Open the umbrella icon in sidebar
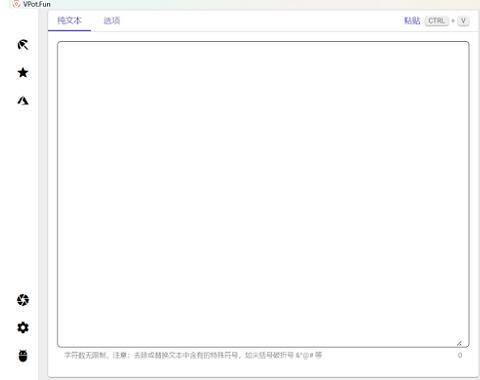This screenshot has height=380, width=480. click(23, 45)
